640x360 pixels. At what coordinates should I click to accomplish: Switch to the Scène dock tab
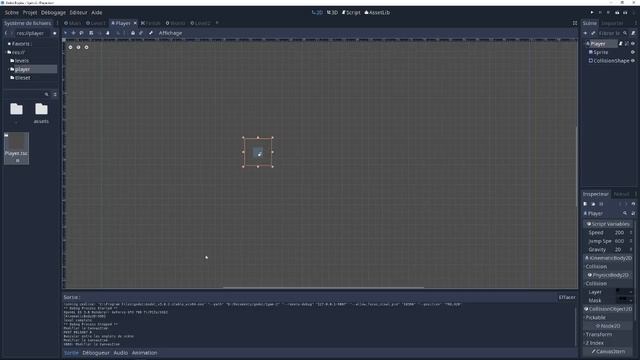[589, 23]
